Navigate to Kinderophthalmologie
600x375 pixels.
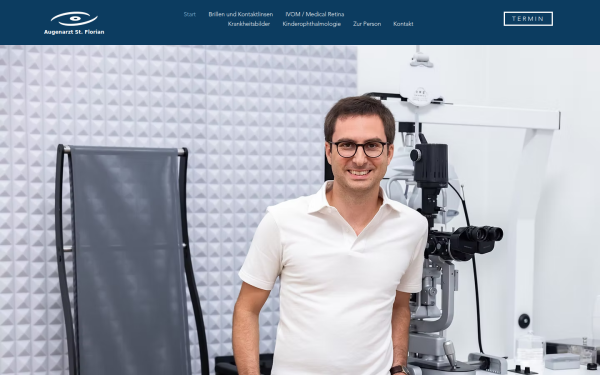pyautogui.click(x=311, y=24)
